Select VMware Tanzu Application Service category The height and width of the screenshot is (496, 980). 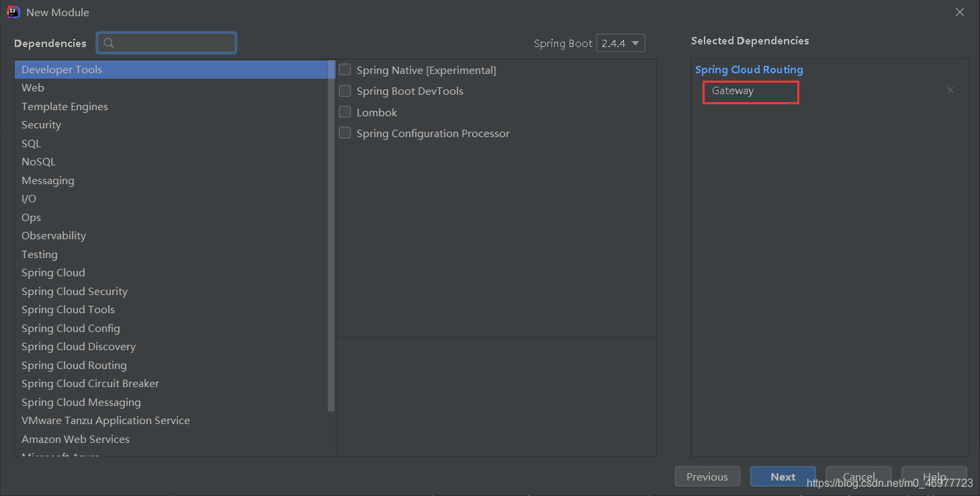click(x=171, y=421)
